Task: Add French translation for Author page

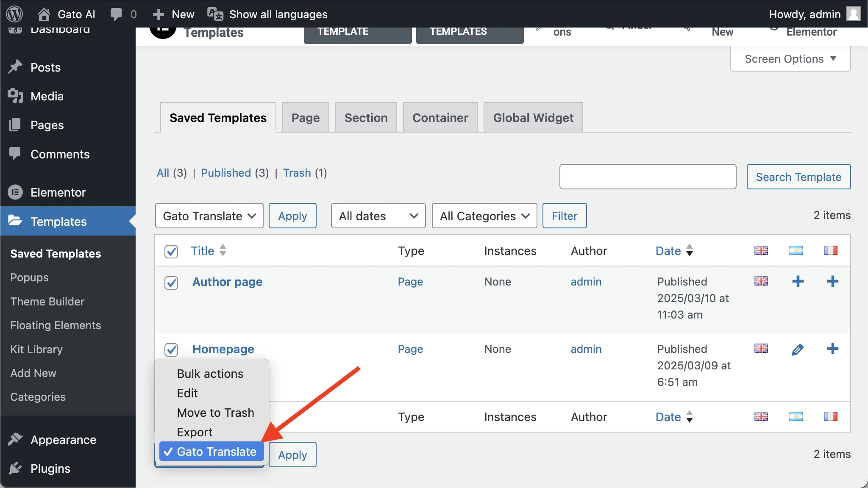Action: [832, 281]
